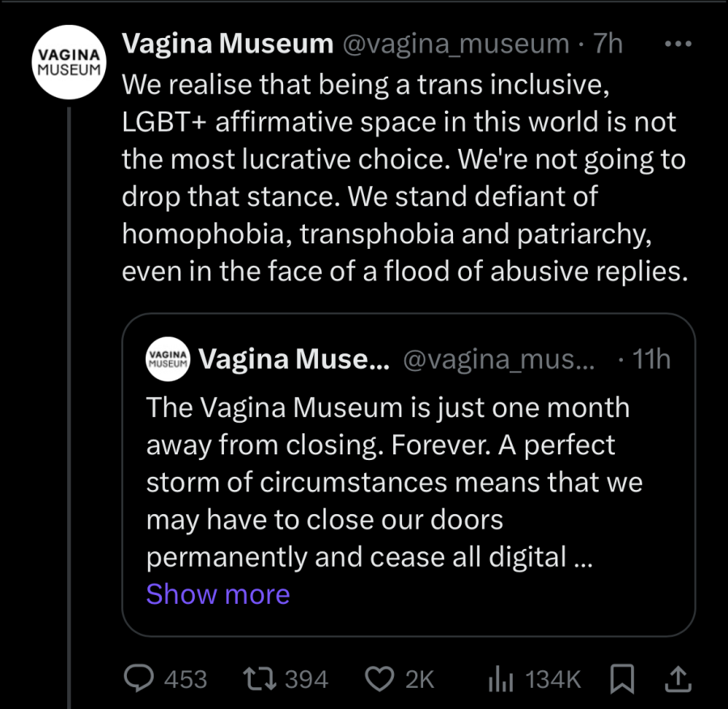728x709 pixels.
Task: Open the views analytics bar icon
Action: point(501,679)
